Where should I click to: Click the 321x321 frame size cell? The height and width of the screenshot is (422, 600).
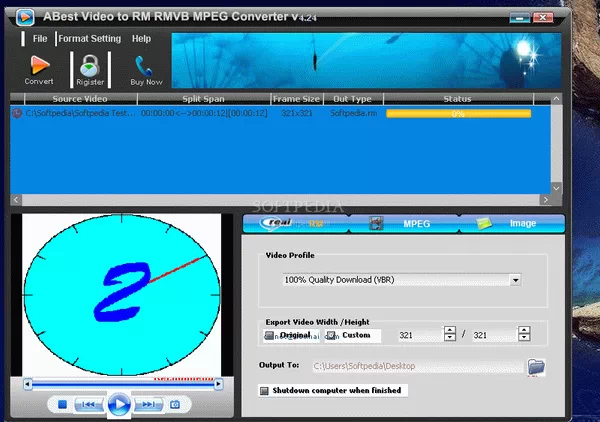click(x=297, y=113)
